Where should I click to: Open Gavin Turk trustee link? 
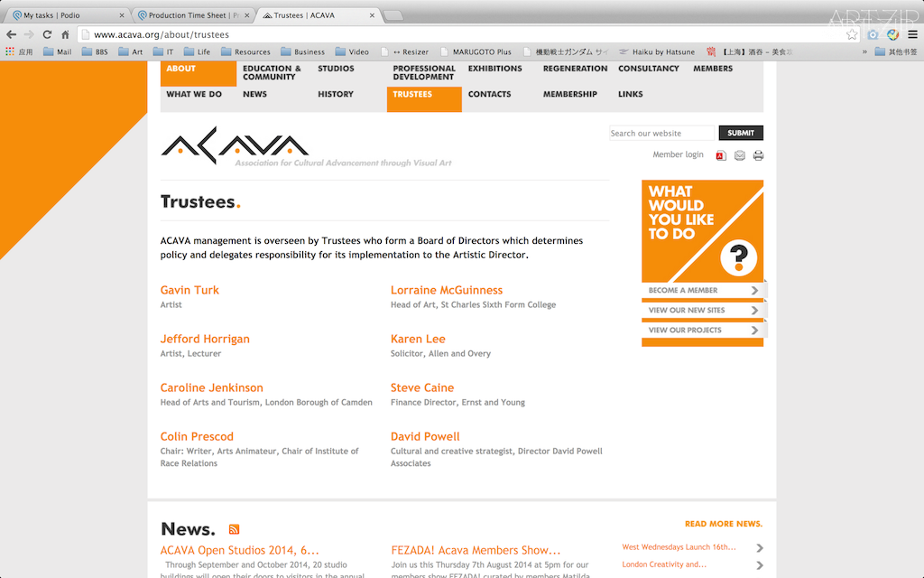189,290
